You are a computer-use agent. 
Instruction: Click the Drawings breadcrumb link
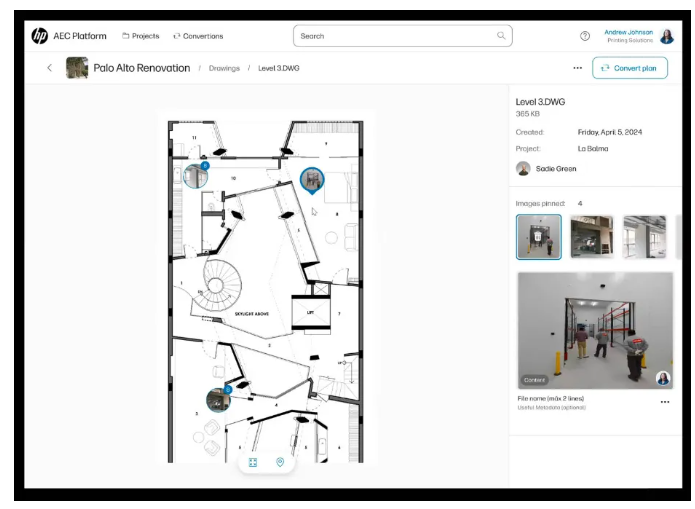224,68
